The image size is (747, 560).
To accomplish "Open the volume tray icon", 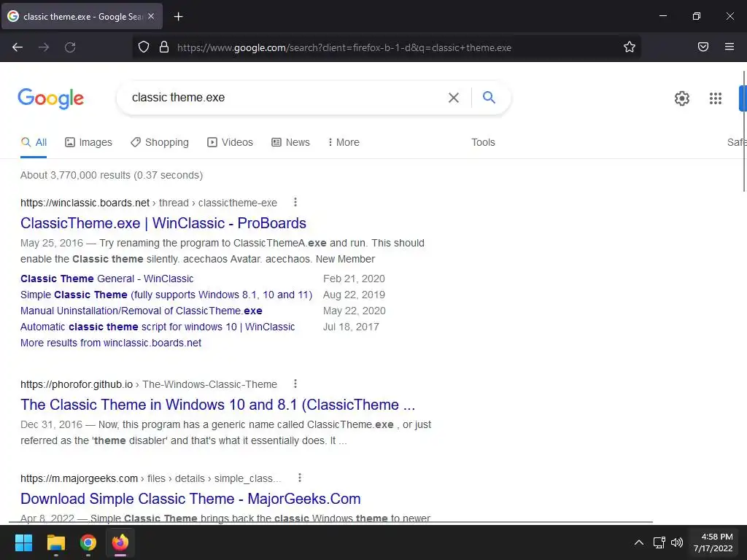I will 676,542.
